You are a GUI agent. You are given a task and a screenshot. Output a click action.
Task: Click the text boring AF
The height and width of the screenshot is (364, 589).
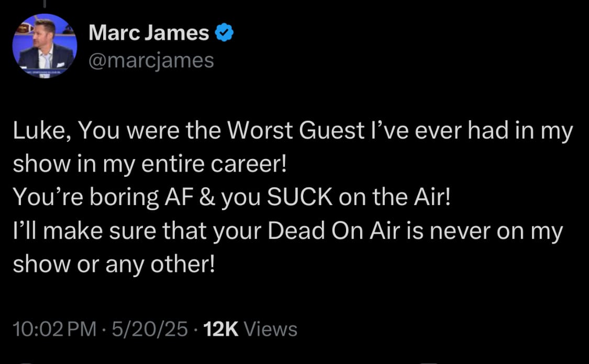pyautogui.click(x=141, y=198)
